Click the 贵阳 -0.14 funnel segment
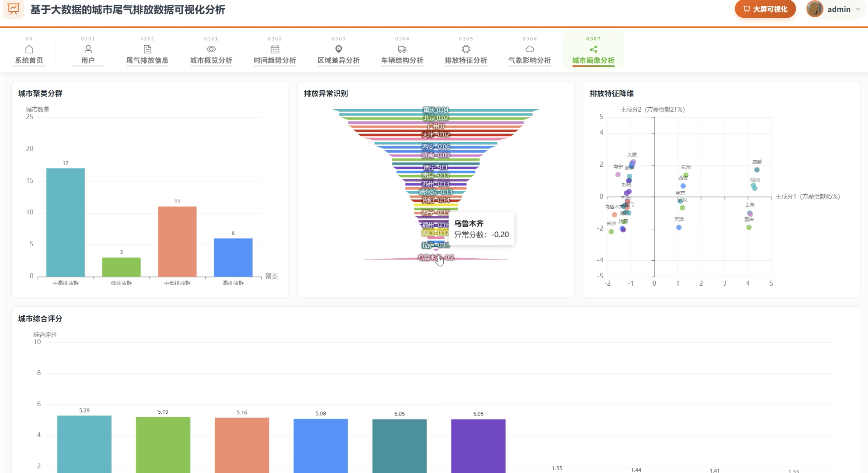The image size is (868, 473). pos(436,200)
